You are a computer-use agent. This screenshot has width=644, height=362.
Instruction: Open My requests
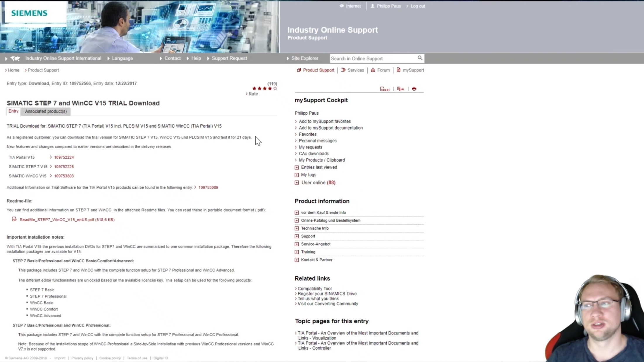click(311, 147)
